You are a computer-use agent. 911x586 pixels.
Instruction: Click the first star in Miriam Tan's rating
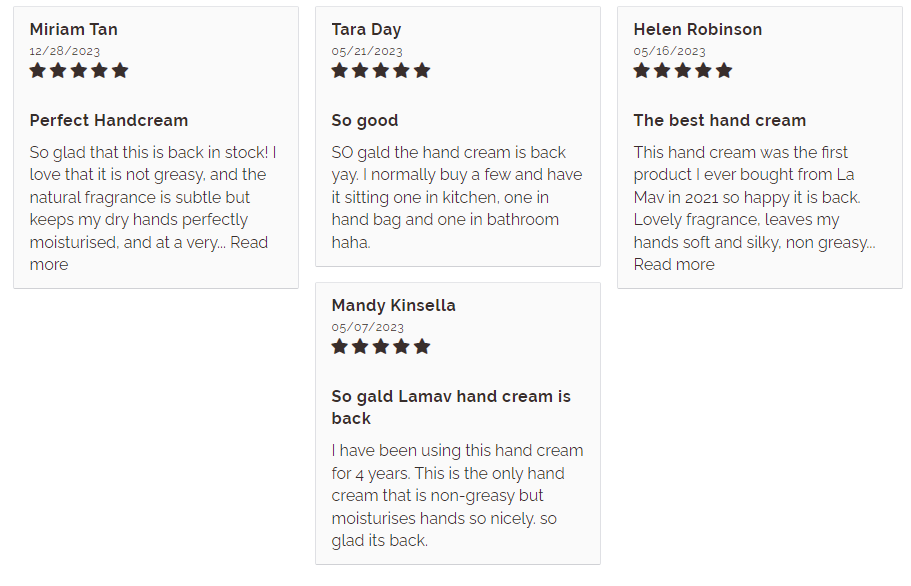click(x=38, y=71)
